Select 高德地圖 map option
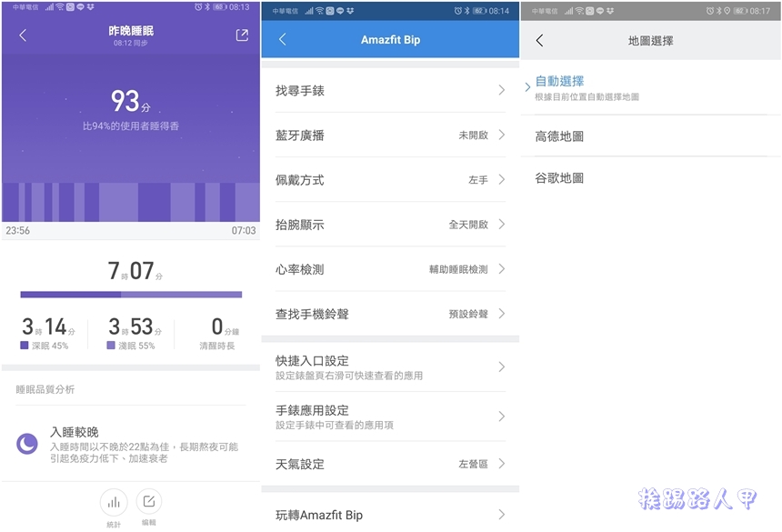The image size is (782, 532). (x=651, y=136)
